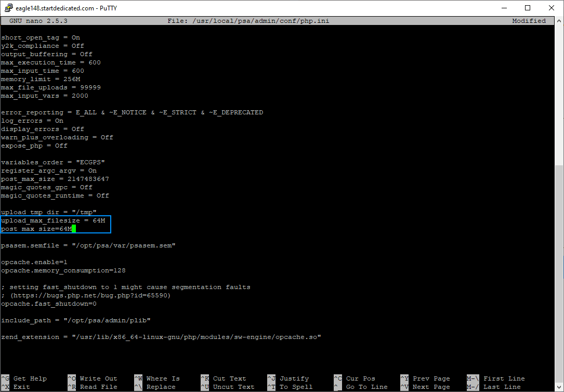Screen dimensions: 564x392
Task: Click the bugs.php.net URL comment line
Action: 86,295
